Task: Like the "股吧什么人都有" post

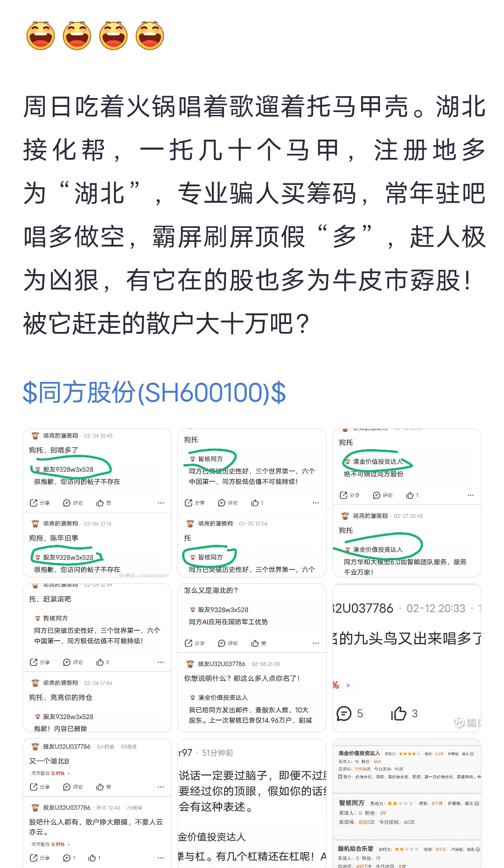Action: pyautogui.click(x=92, y=858)
